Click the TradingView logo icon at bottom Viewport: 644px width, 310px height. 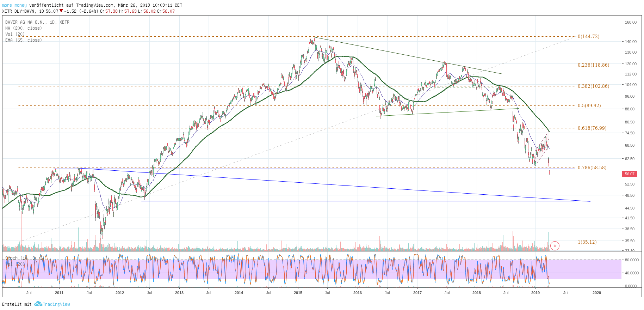pyautogui.click(x=38, y=304)
